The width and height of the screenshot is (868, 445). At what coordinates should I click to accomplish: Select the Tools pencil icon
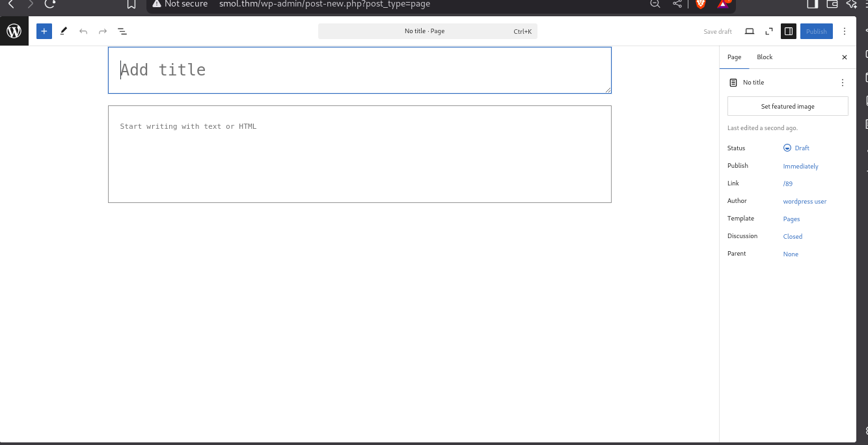64,31
